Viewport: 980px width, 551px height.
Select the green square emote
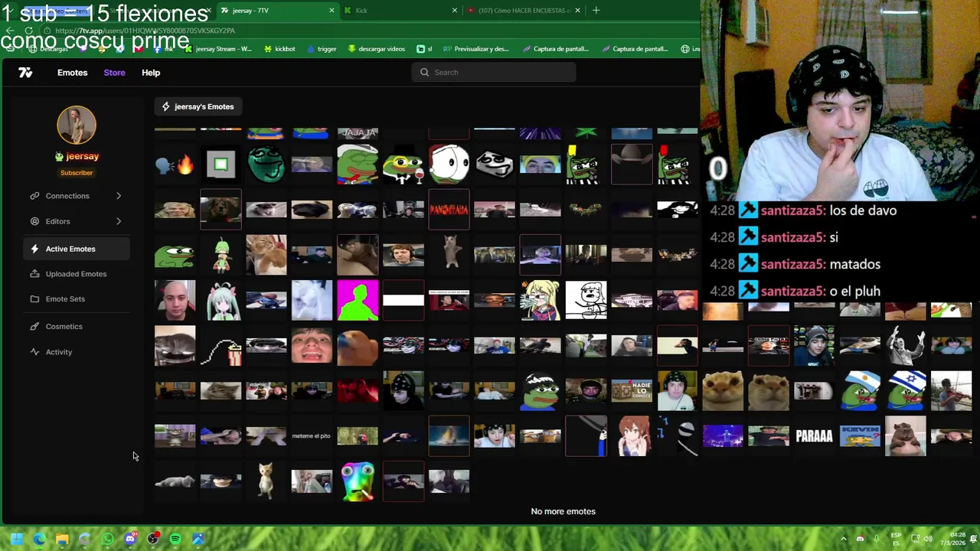(220, 164)
